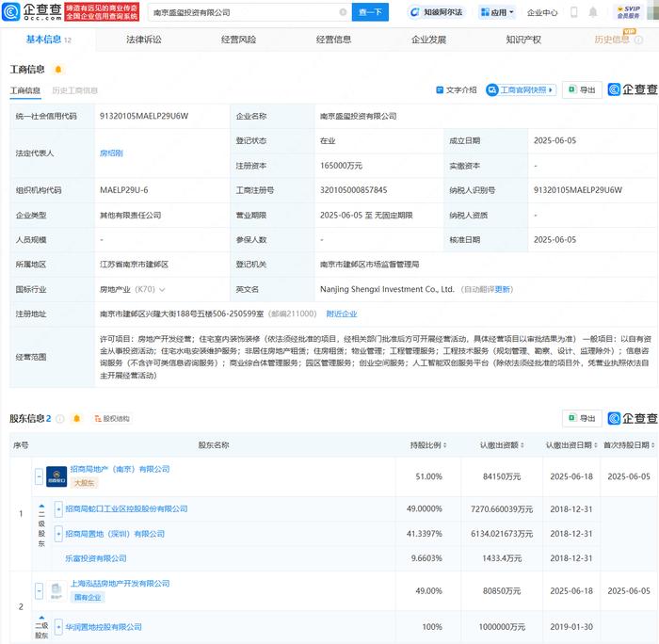Click the info icon beside 股东信息 2
The image size is (659, 644).
click(x=60, y=419)
